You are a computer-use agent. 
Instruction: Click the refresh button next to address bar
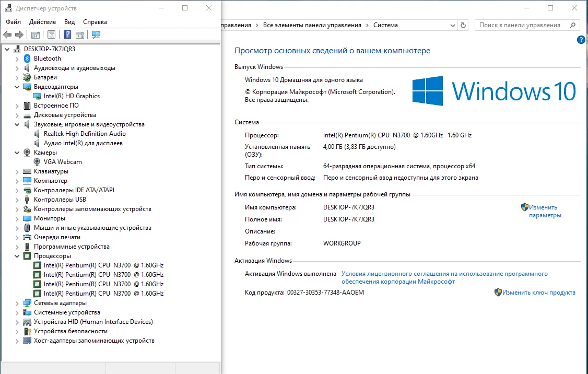click(x=463, y=25)
